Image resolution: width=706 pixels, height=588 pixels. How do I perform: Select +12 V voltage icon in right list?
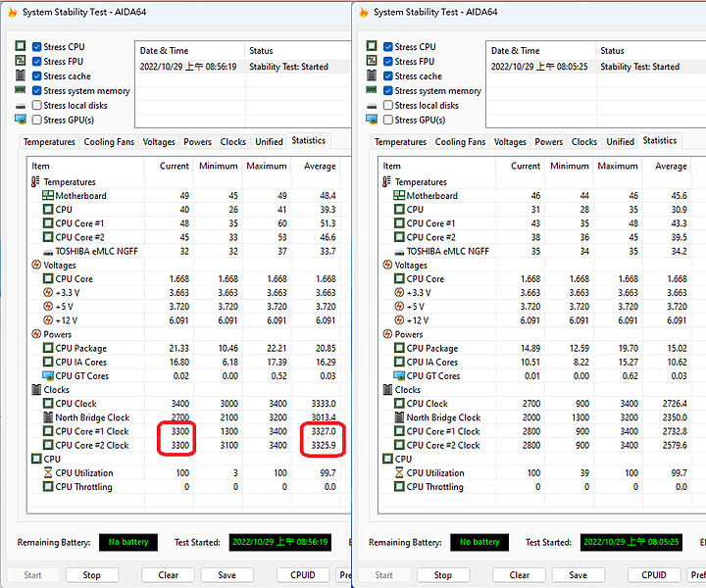pos(399,319)
